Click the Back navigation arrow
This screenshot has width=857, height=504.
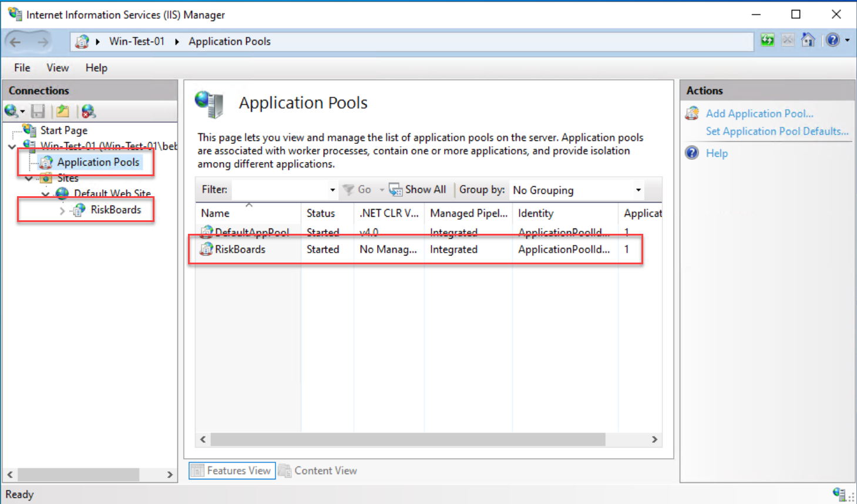point(16,42)
